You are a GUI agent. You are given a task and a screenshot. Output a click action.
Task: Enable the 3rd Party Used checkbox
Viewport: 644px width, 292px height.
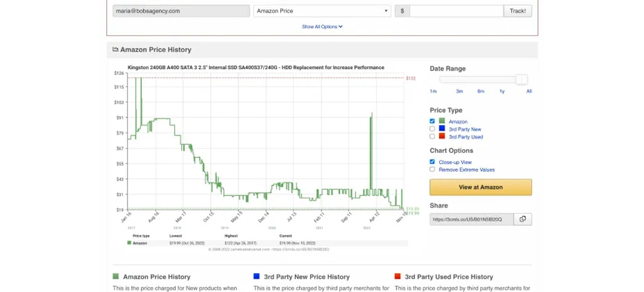tap(432, 136)
